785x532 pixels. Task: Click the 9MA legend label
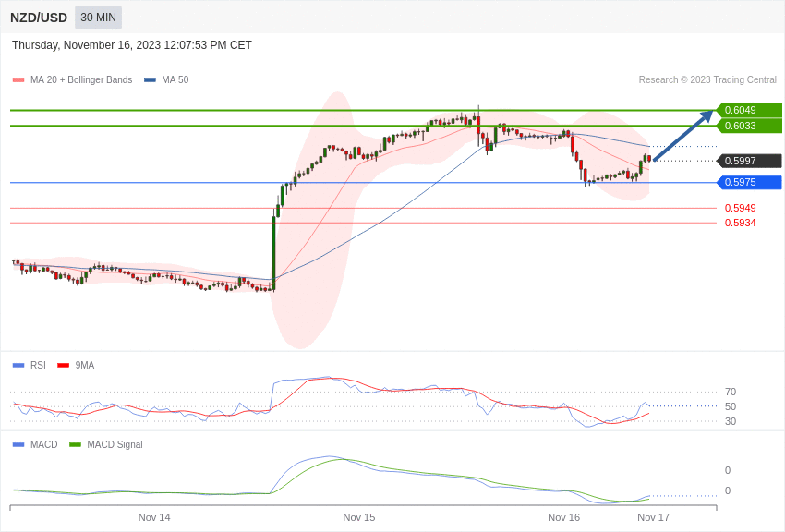(85, 366)
